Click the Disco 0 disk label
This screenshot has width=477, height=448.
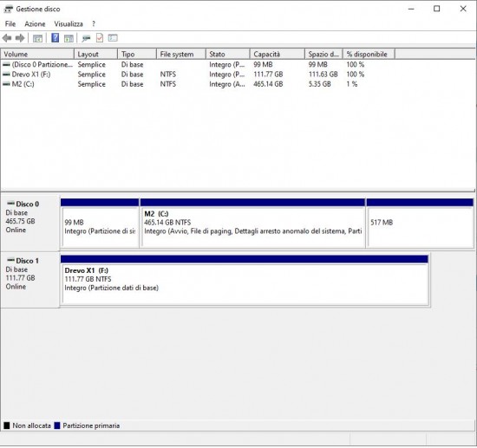pos(27,204)
